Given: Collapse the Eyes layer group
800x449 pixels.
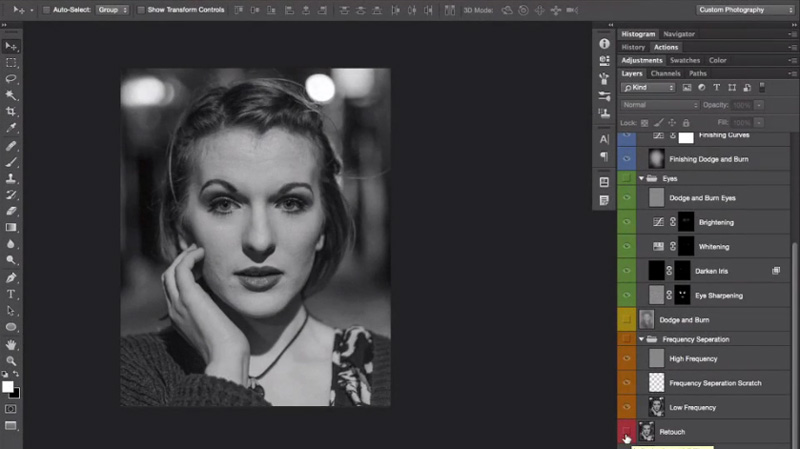Looking at the screenshot, I should [x=641, y=178].
